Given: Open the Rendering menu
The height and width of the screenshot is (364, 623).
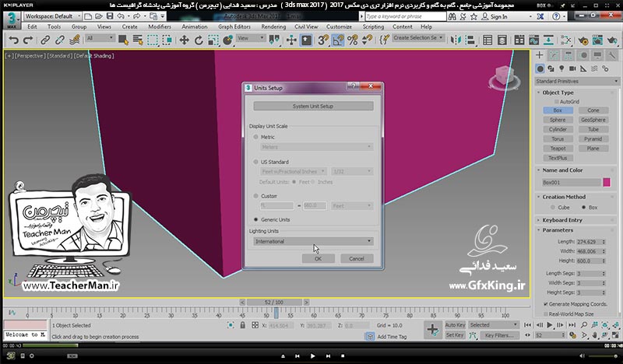Looking at the screenshot, I should coord(273,26).
